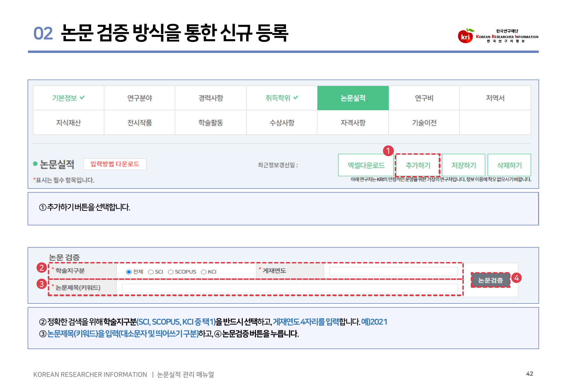Image resolution: width=567 pixels, height=392 pixels.
Task: Select the 전체 radio button
Action: coord(129,272)
